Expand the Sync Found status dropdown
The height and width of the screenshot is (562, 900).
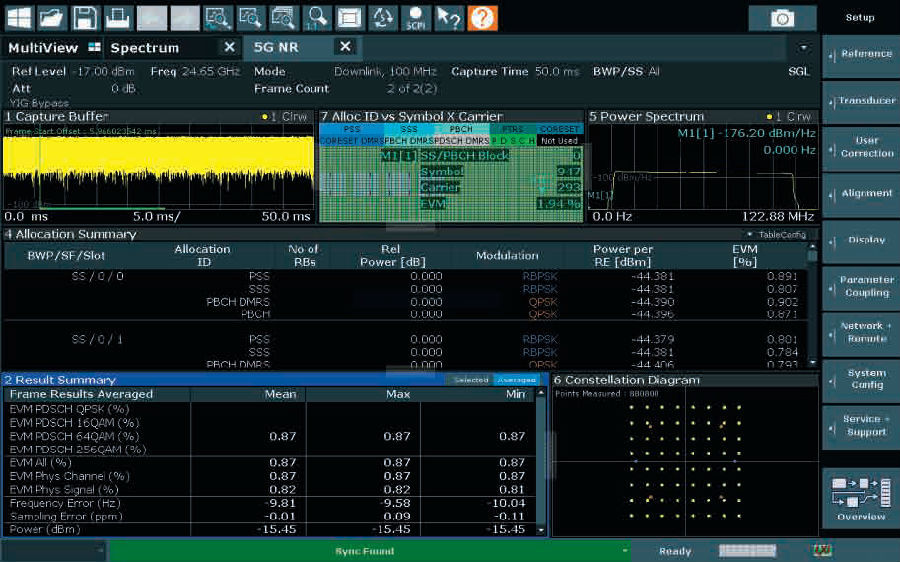click(624, 551)
